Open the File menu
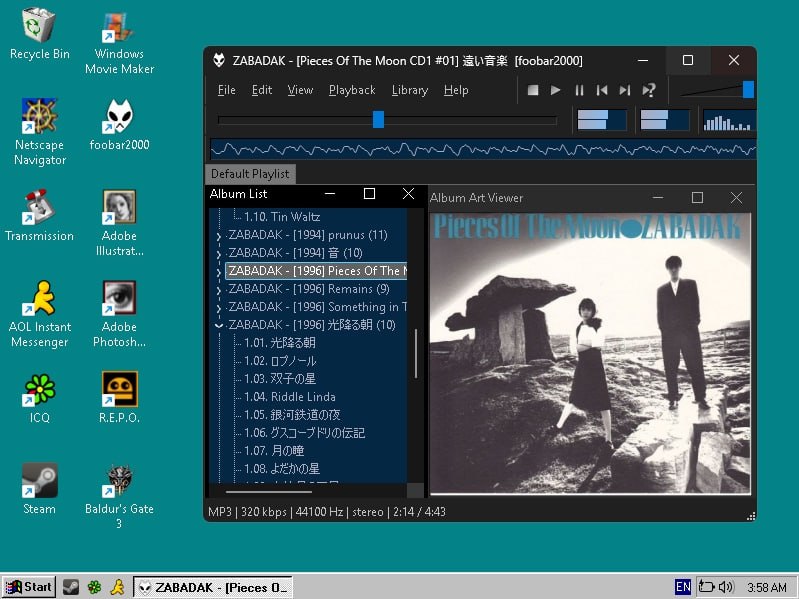 pyautogui.click(x=226, y=90)
